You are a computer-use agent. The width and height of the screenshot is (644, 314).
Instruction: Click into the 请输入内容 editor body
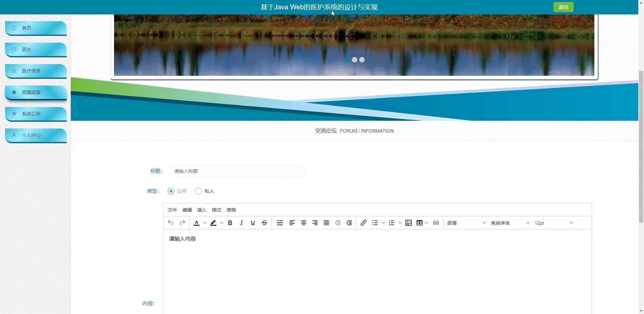point(378,272)
